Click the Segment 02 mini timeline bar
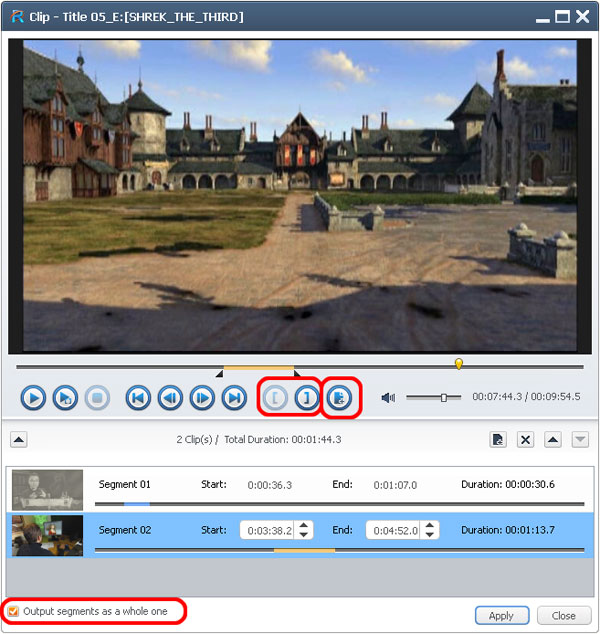Viewport: 600px width, 634px height. [340, 550]
